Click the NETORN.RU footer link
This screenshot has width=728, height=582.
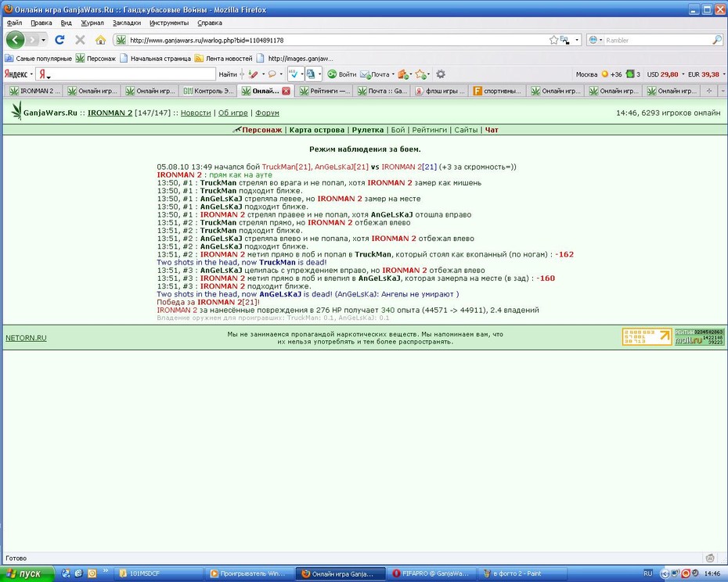tap(26, 338)
